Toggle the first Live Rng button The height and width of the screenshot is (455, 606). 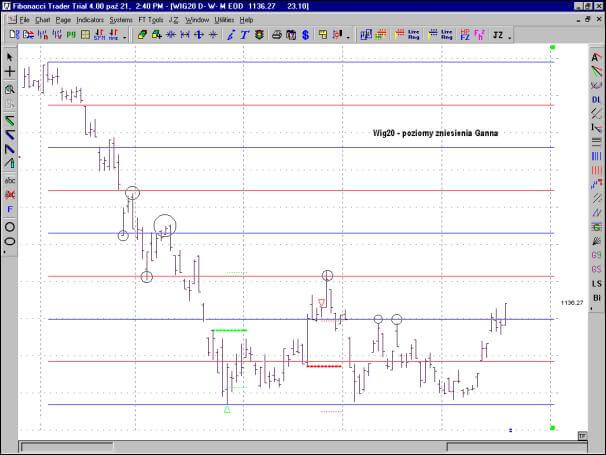(413, 35)
